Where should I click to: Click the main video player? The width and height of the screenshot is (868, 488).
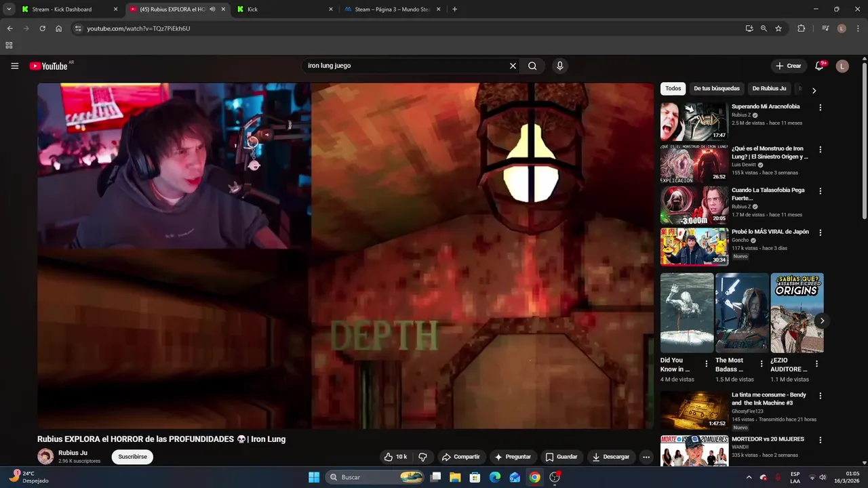(345, 256)
